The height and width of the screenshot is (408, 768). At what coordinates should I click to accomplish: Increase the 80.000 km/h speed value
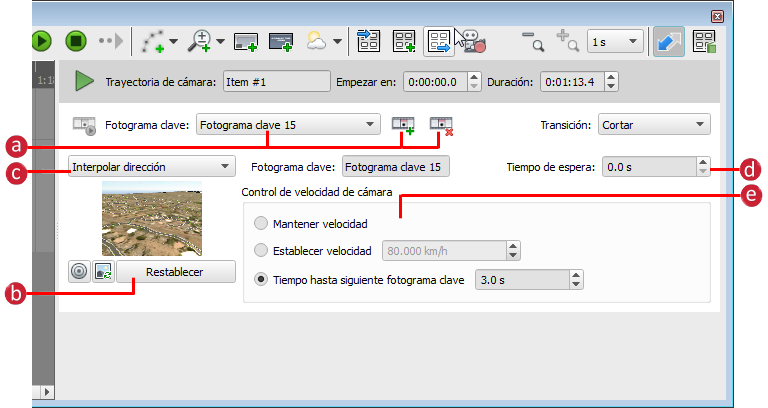tap(513, 246)
